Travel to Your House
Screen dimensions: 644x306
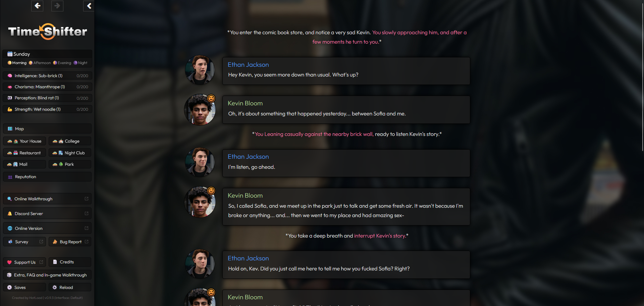(24, 141)
